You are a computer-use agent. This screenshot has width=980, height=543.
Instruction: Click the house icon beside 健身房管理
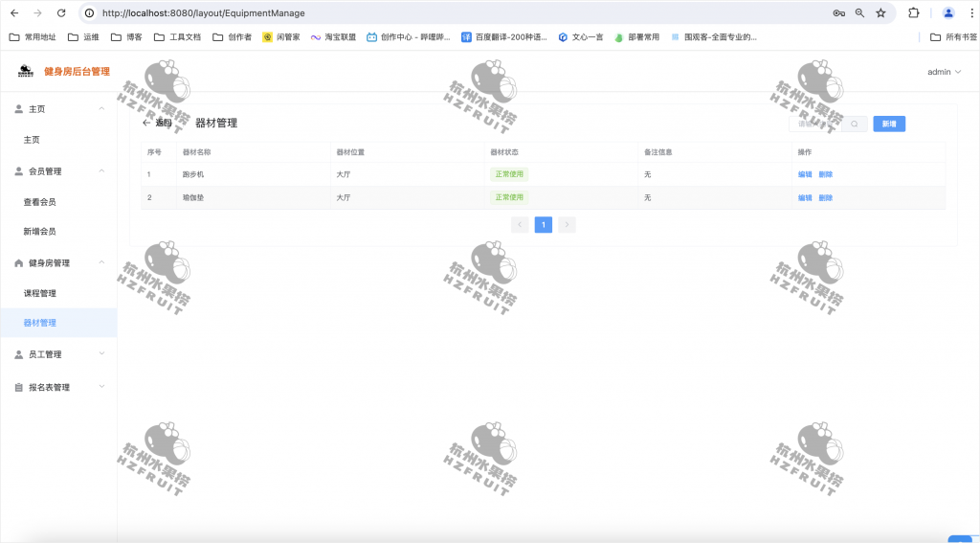click(19, 262)
